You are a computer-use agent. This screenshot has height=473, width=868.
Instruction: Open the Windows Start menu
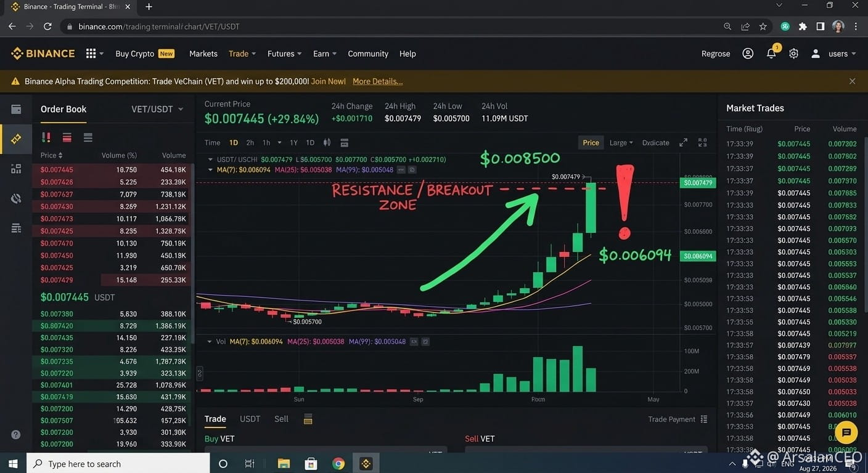click(x=13, y=464)
